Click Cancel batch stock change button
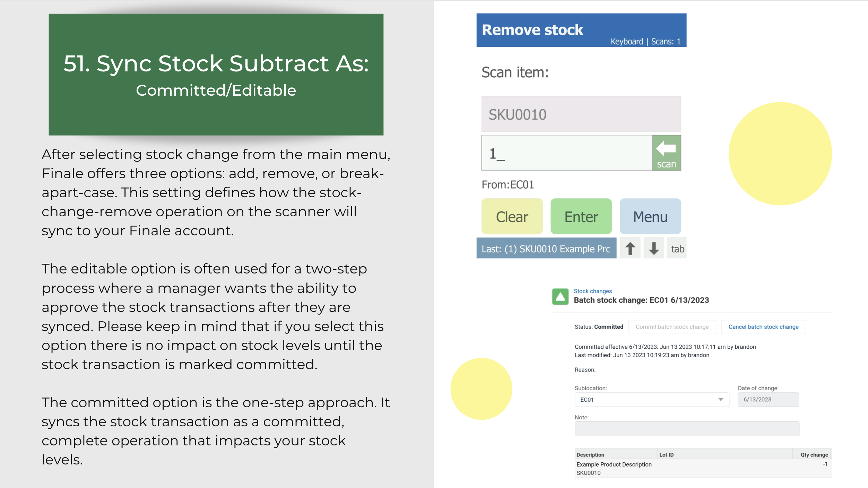Viewport: 868px width, 488px height. (763, 327)
